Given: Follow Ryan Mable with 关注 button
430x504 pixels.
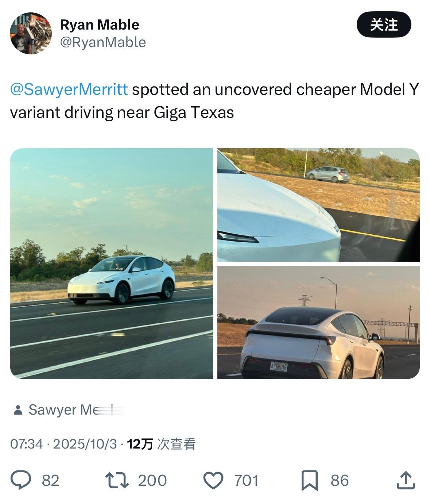Looking at the screenshot, I should pos(384,25).
